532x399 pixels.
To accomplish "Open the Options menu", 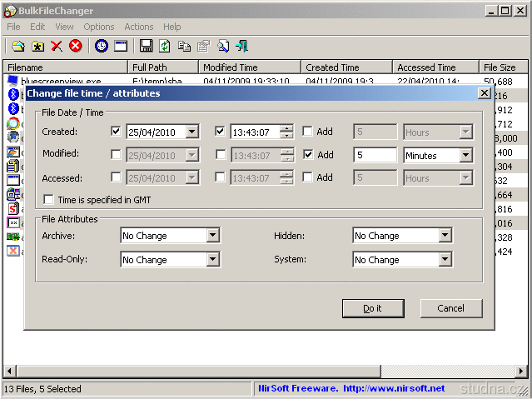I will point(99,27).
